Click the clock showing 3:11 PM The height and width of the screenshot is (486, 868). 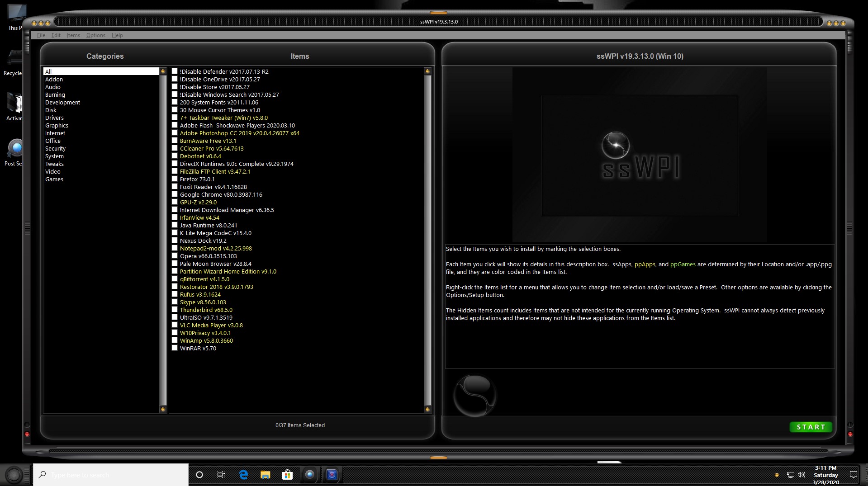point(826,475)
